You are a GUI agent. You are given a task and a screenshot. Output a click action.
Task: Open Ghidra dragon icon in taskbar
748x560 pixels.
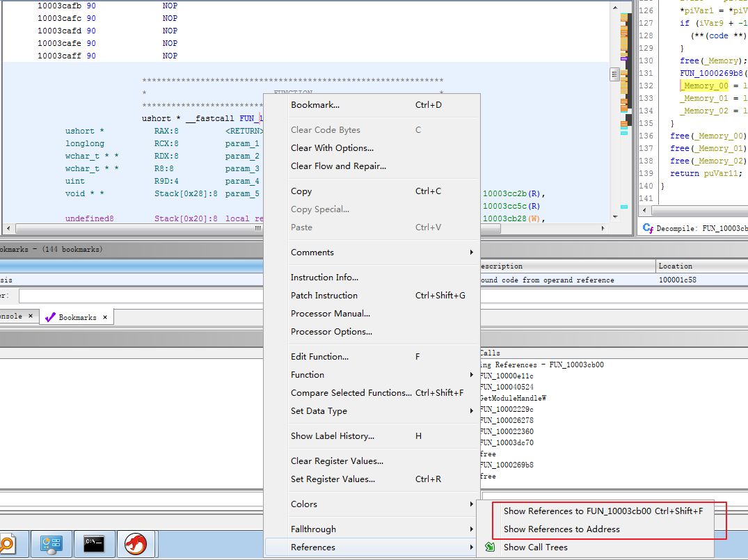tap(136, 544)
